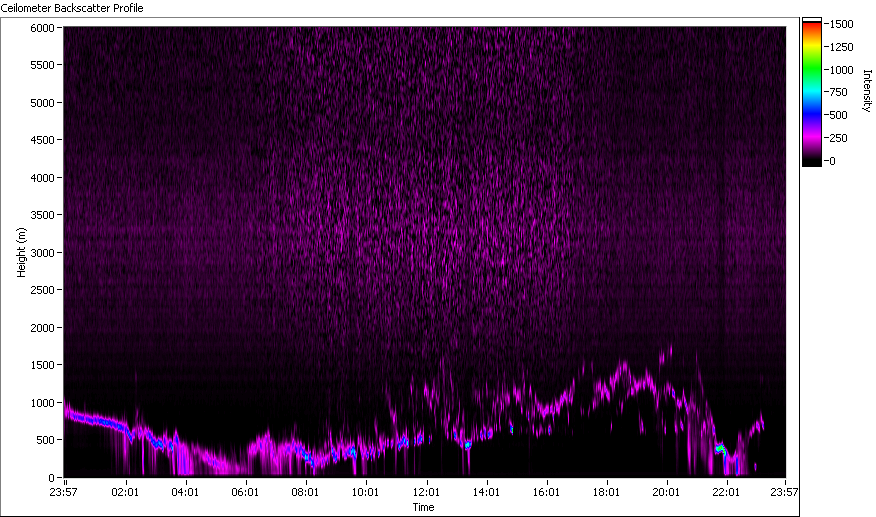Select the 500 intensity scale label
Screen dimensions: 876x517
[x=839, y=115]
